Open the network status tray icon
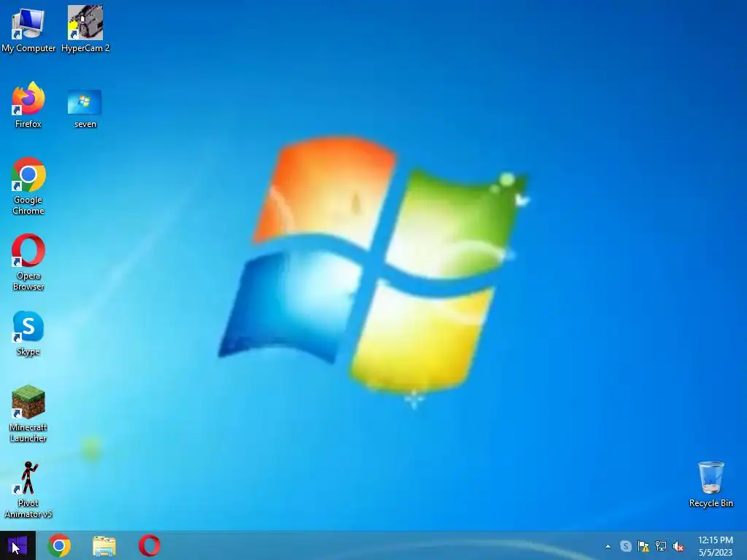This screenshot has height=560, width=747. pos(661,546)
